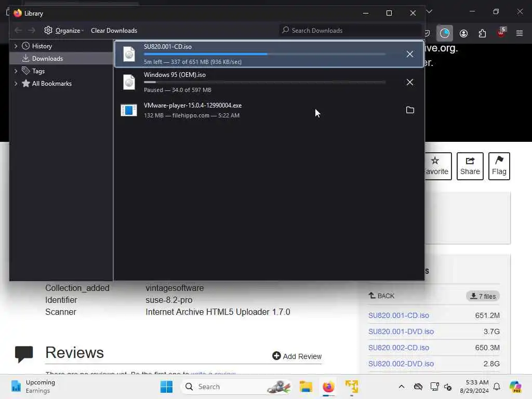Click the Windows 95 download progress bar
This screenshot has width=532, height=399.
[264, 82]
